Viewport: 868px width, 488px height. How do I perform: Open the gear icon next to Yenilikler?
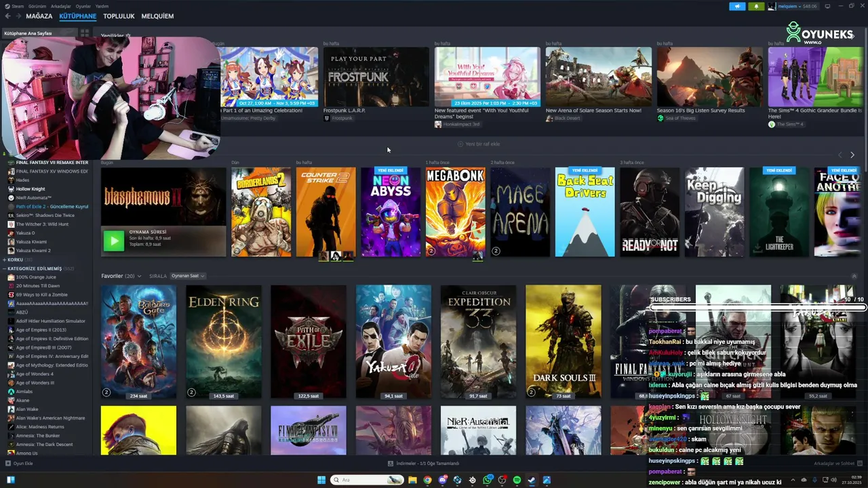click(x=129, y=35)
